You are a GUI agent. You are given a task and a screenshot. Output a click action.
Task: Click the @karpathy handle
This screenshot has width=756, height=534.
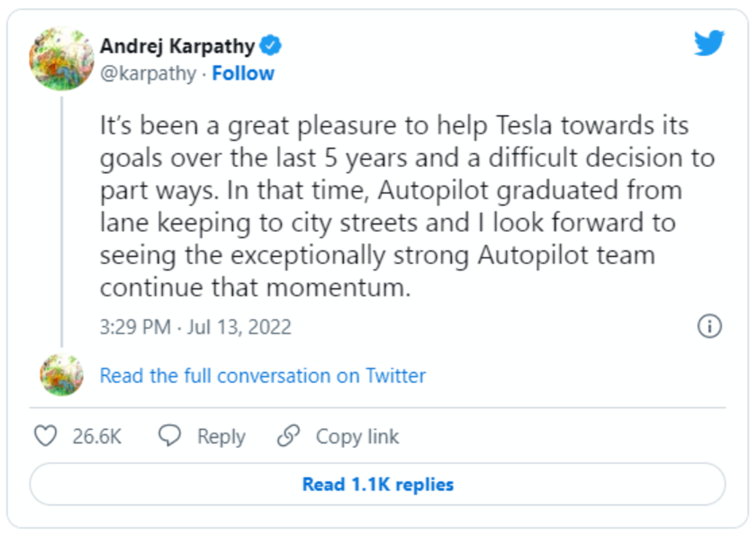[148, 73]
